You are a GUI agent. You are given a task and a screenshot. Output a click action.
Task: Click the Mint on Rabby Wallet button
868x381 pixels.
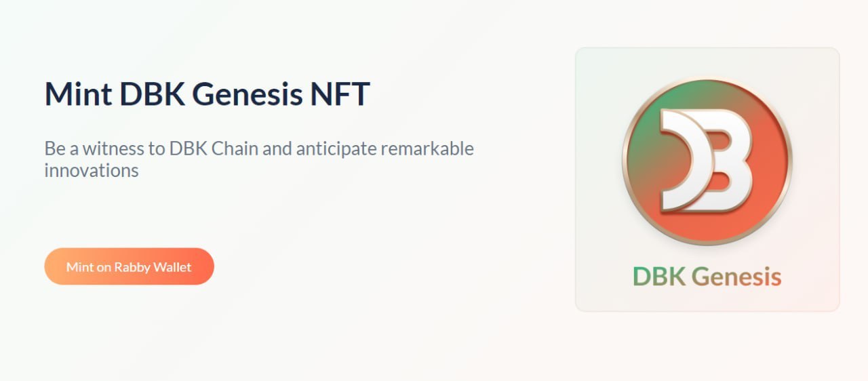click(x=129, y=266)
